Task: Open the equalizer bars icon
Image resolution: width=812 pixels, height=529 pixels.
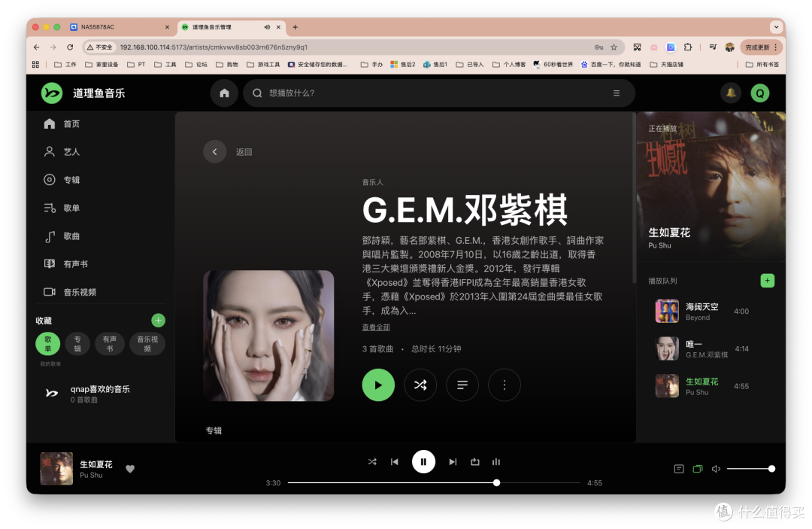Action: coord(496,461)
